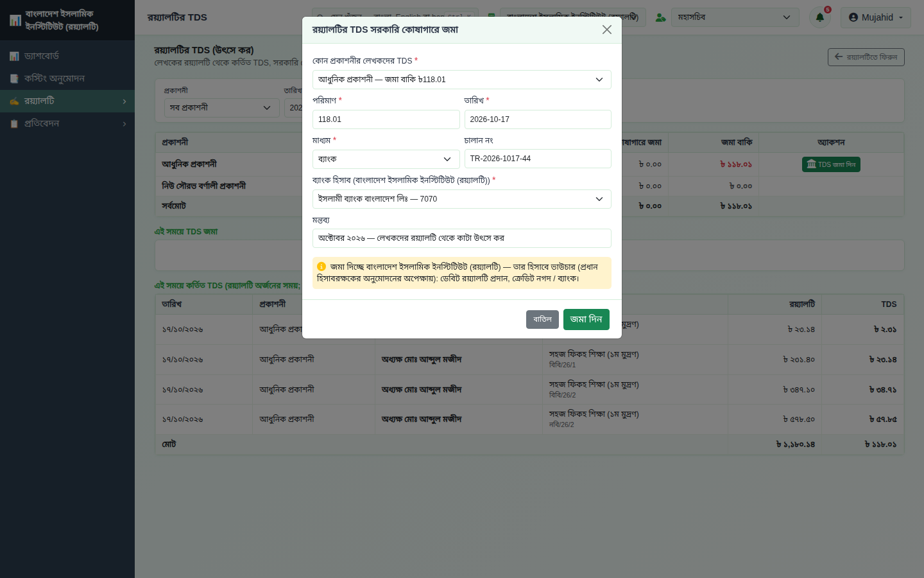Open প্রতিবেদন in the sidebar
The image size is (924, 578).
tap(67, 123)
